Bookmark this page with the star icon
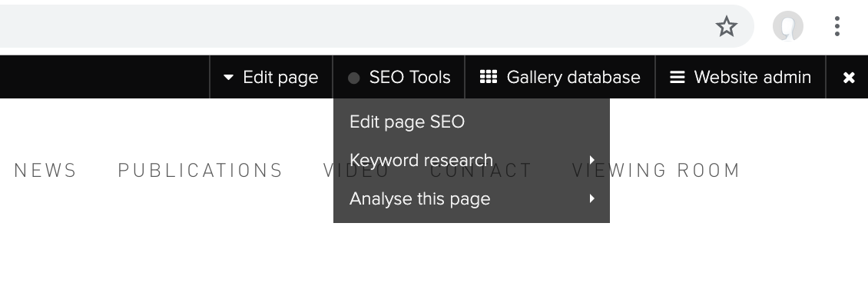868x283 pixels. click(x=727, y=26)
